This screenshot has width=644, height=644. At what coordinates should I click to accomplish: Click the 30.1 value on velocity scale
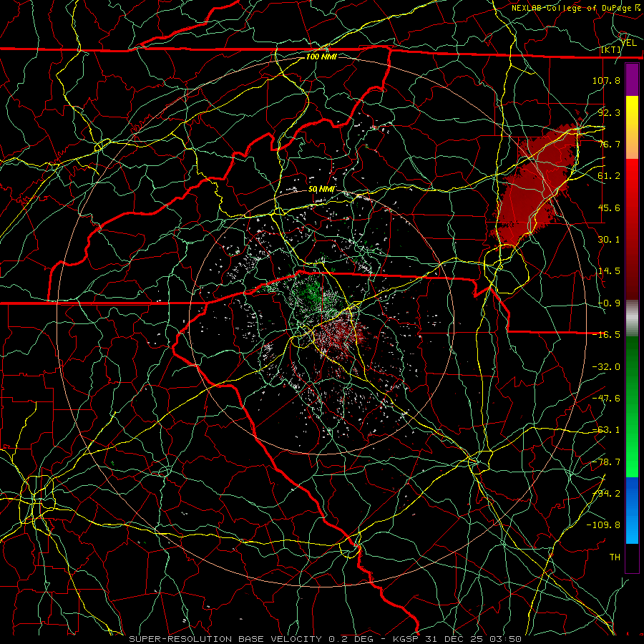pos(609,240)
